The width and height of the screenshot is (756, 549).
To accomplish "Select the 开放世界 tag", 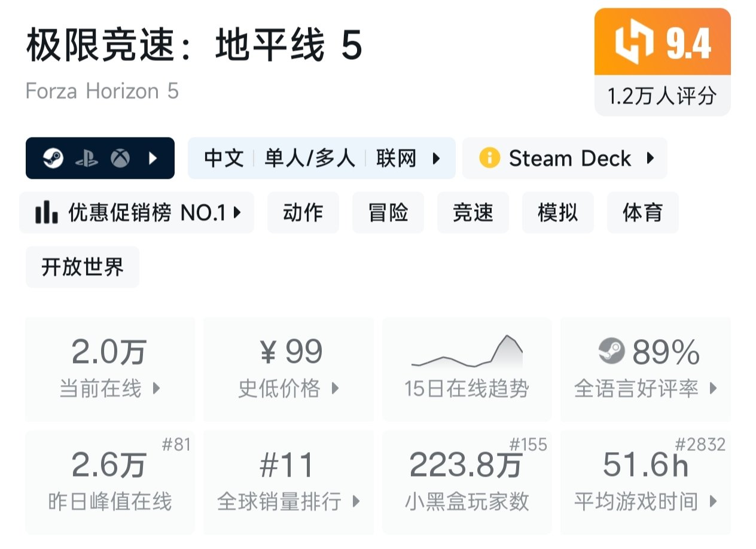I will click(x=83, y=267).
